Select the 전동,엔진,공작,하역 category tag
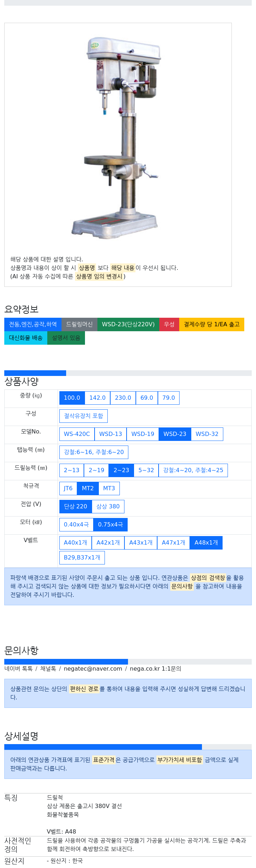The width and height of the screenshot is (256, 868). (33, 324)
